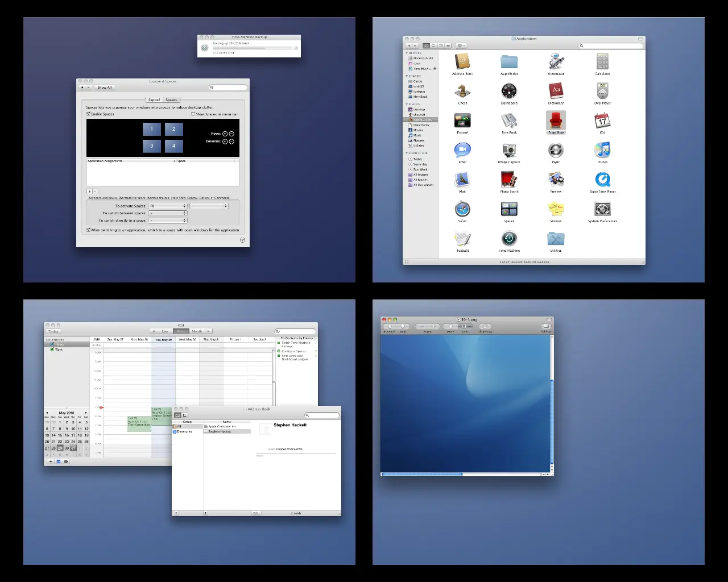Click Show All in Exposé & Spaces
The image size is (728, 582).
click(x=105, y=87)
